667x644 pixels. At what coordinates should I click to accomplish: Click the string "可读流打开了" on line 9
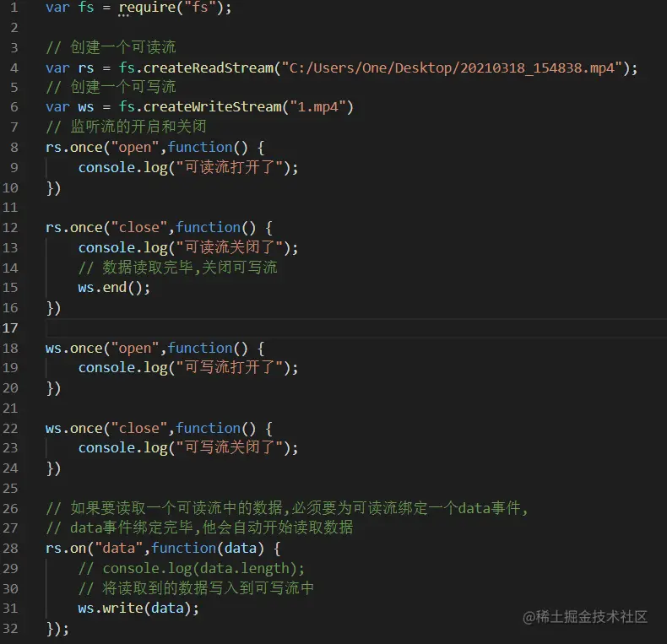230,167
